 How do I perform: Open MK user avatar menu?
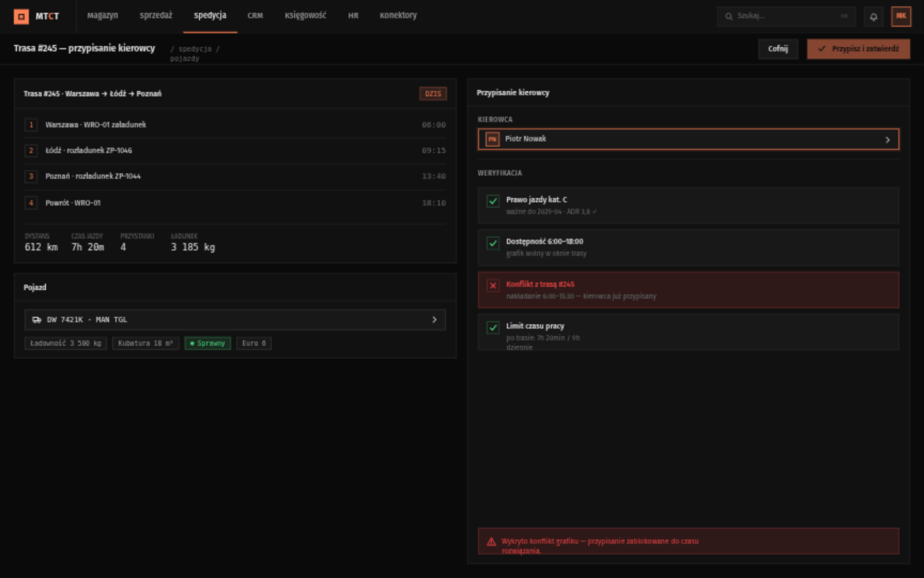[901, 16]
